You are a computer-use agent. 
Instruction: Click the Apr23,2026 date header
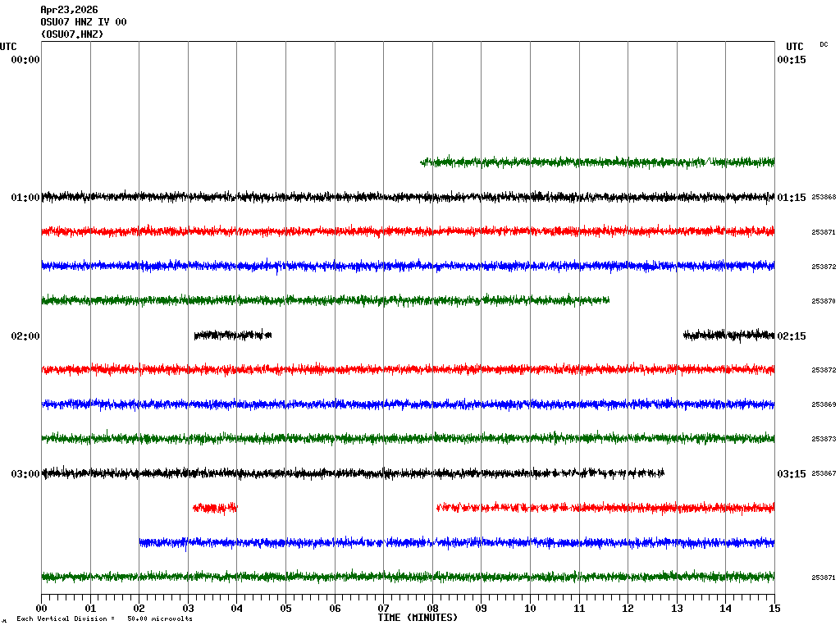coord(69,10)
